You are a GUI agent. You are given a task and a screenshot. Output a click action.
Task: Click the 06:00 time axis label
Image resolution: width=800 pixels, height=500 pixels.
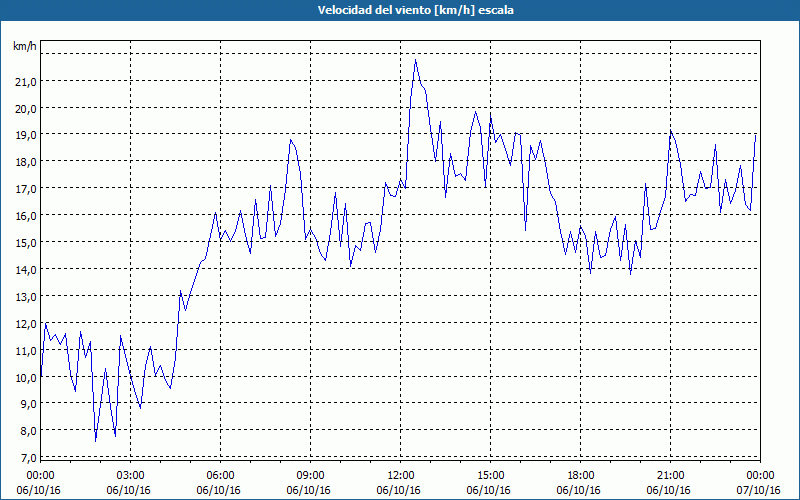click(220, 476)
